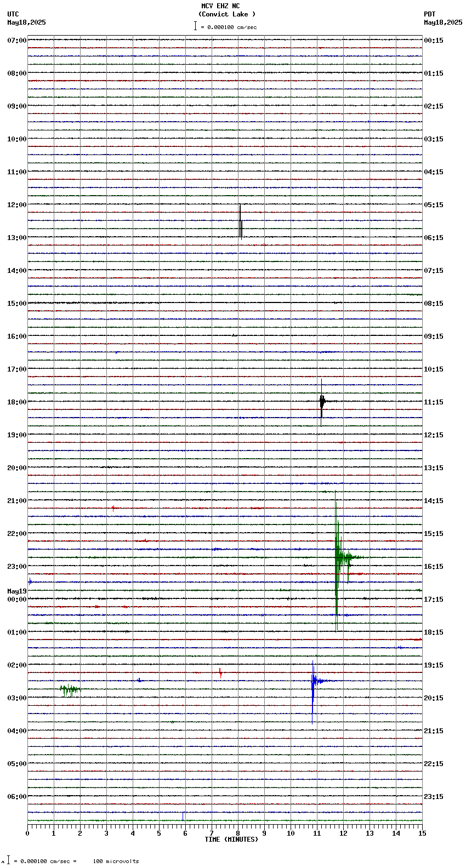466x868 pixels.
Task: Click the '(Convict Lake )' subtitle
Action: (227, 14)
